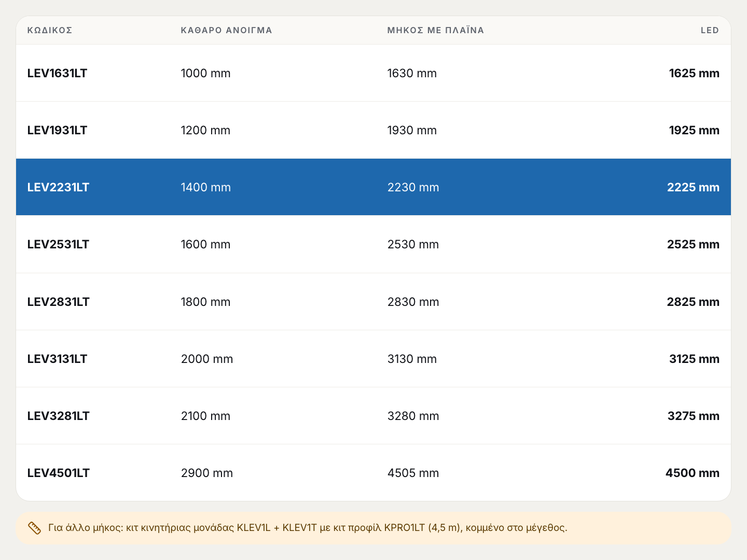Click the 2825 mm LED value
The width and height of the screenshot is (747, 560).
tap(693, 302)
